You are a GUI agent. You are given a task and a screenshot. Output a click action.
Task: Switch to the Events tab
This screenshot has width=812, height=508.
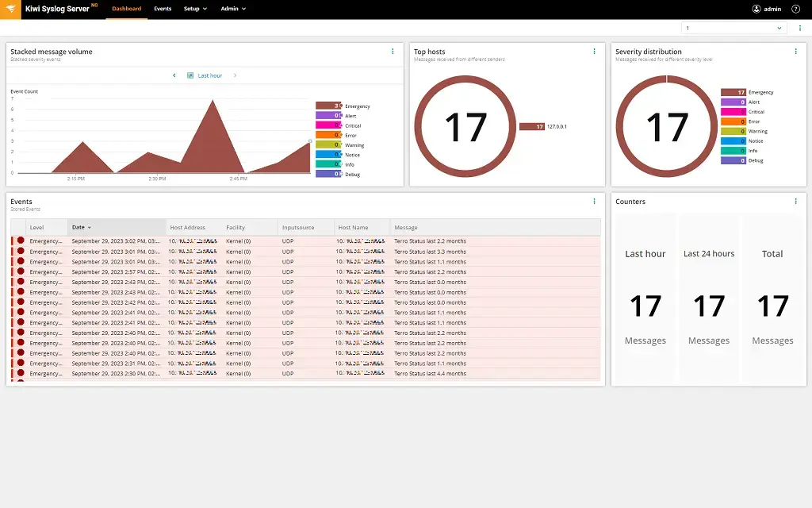click(163, 9)
